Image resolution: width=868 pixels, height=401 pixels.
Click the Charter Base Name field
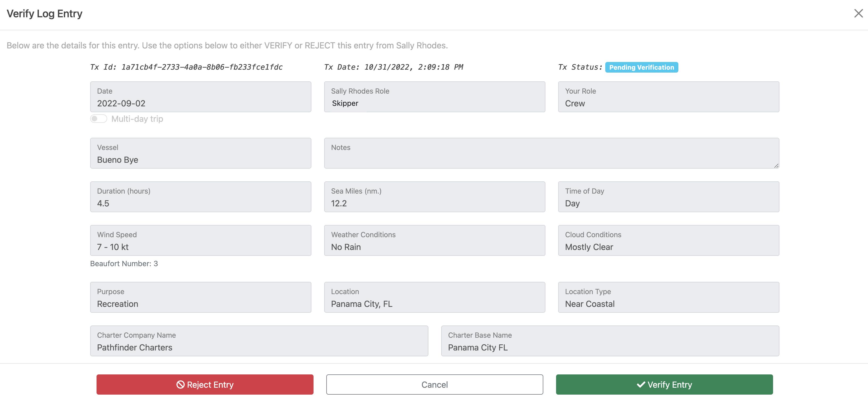610,341
